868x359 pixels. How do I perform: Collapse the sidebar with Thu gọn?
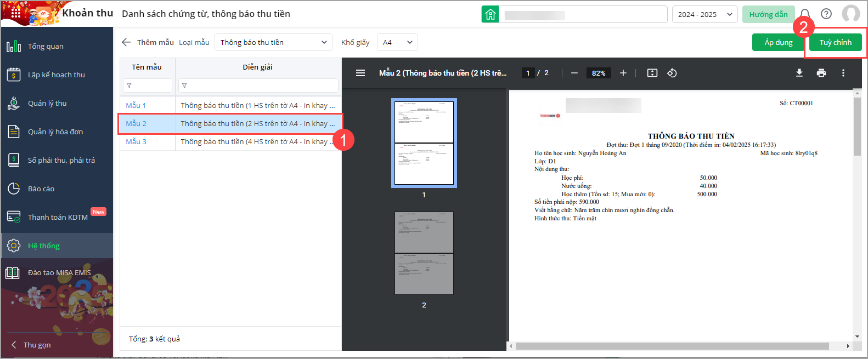(x=31, y=345)
